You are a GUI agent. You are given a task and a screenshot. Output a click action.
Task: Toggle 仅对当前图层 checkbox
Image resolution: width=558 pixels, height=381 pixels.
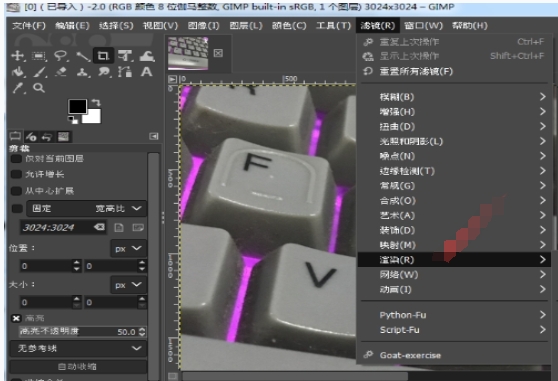pos(16,159)
